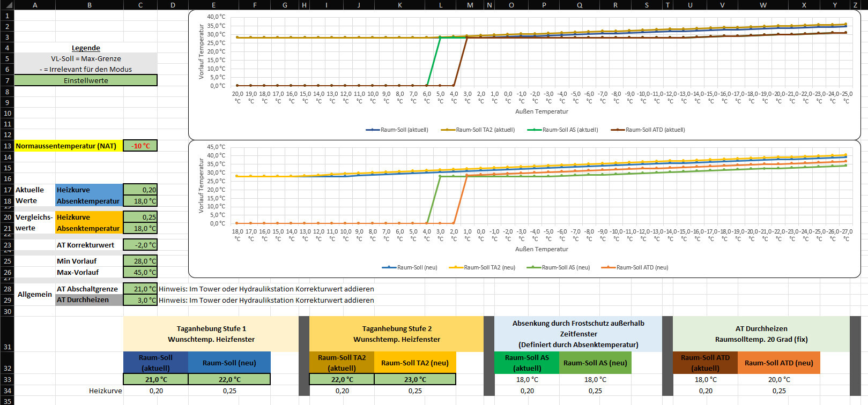Click the AT Durchheizen value 3,0 °C
This screenshot has width=868, height=405.
pos(140,300)
